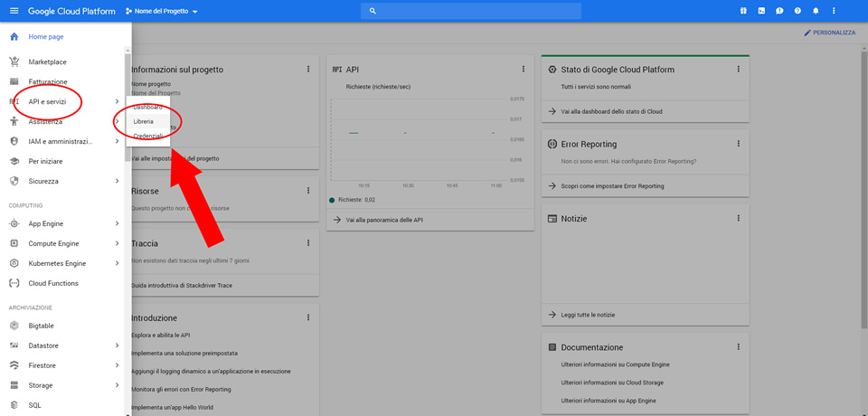The image size is (868, 416).
Task: Click the Fatturazione billing card icon
Action: tap(14, 82)
